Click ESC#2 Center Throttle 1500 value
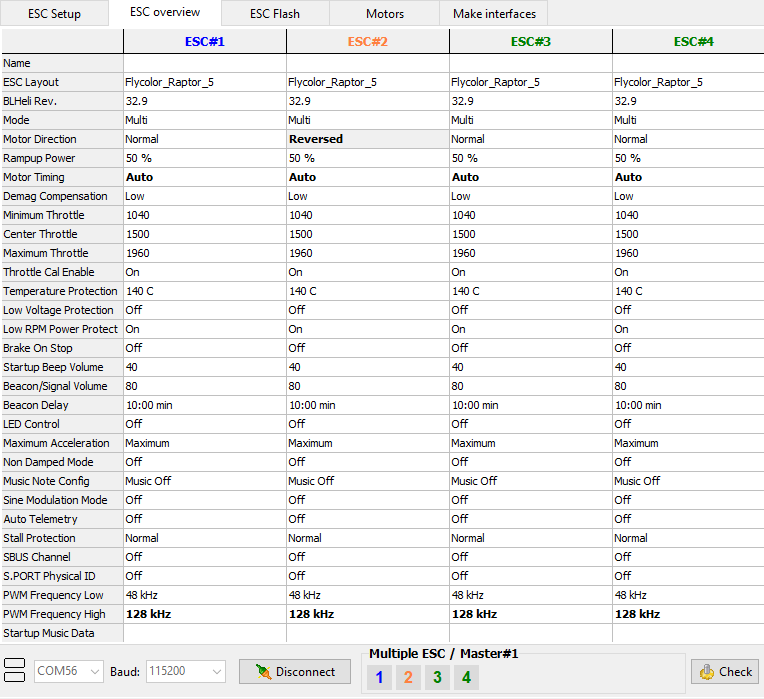 pos(368,234)
